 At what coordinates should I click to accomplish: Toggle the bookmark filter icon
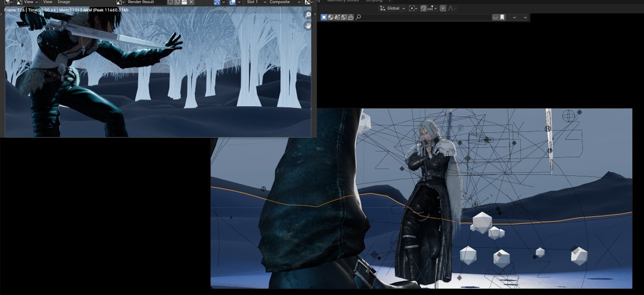click(x=502, y=17)
